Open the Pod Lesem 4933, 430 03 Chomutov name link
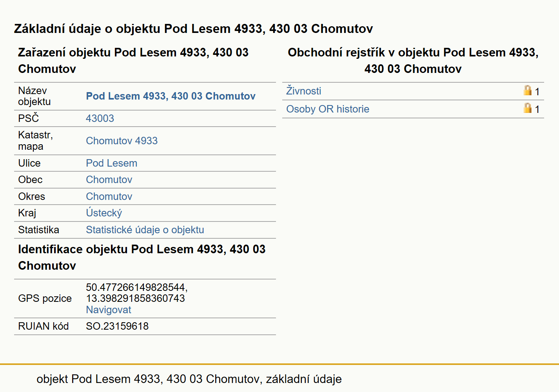 click(171, 96)
